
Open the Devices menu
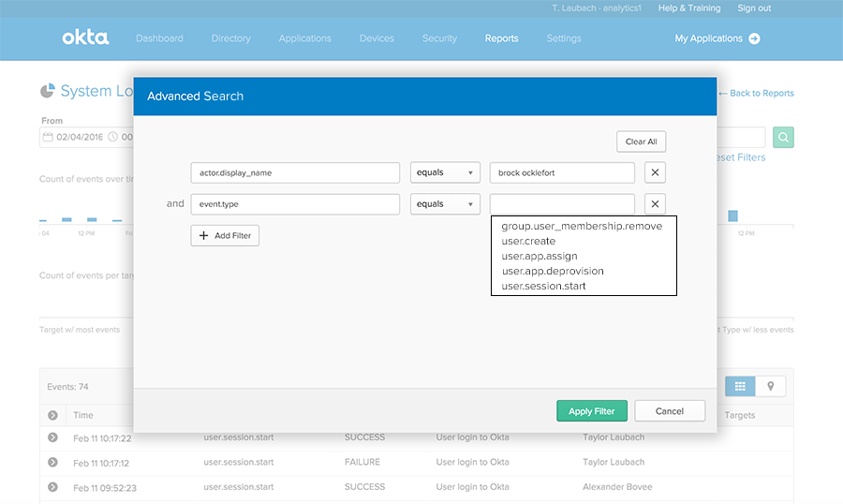point(377,38)
